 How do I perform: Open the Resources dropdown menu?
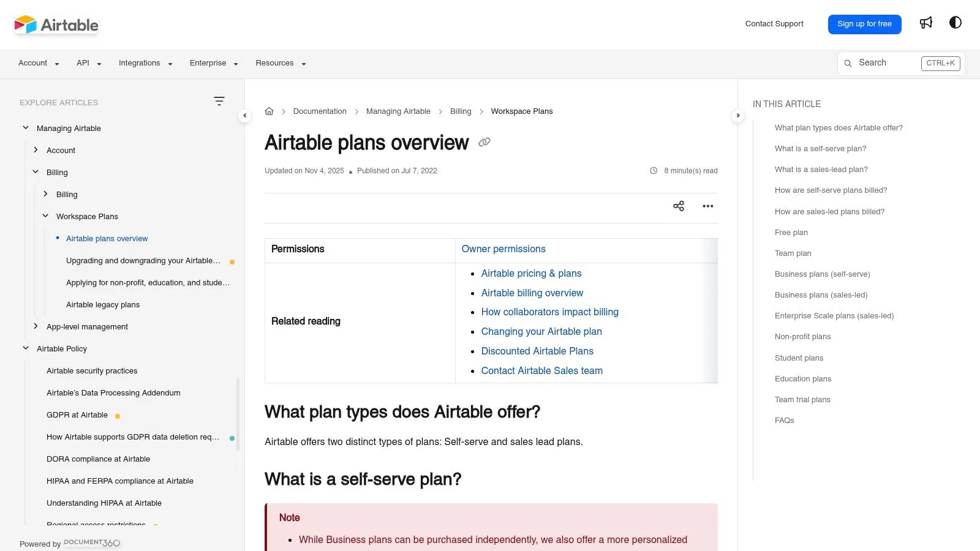click(281, 63)
